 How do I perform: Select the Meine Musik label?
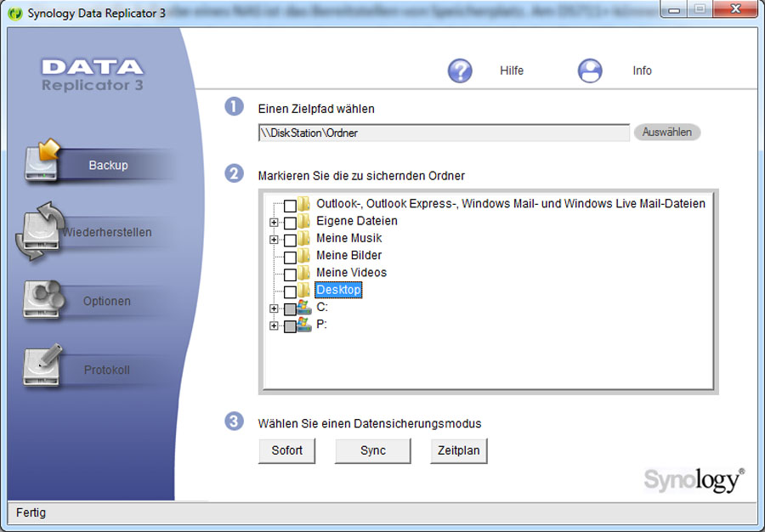point(348,238)
